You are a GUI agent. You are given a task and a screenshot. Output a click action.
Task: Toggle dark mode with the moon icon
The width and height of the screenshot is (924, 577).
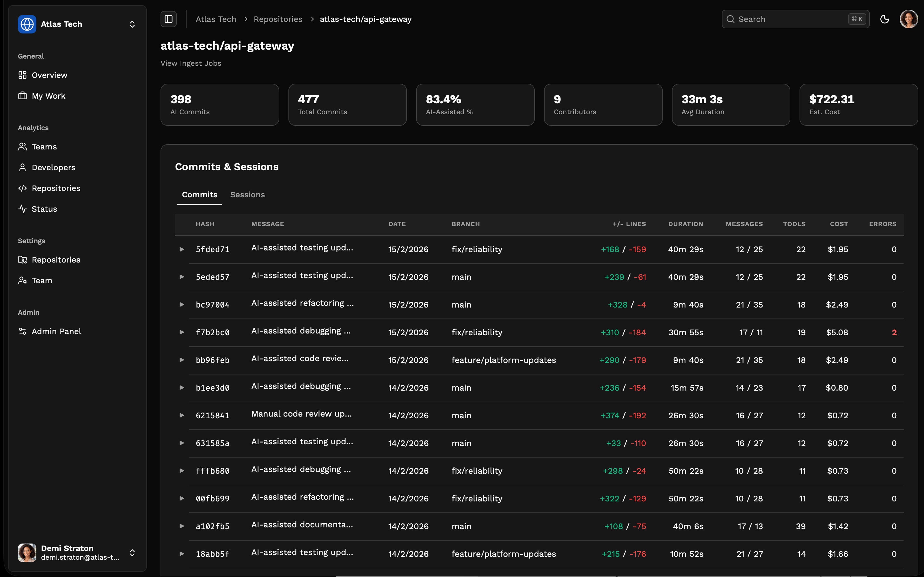point(885,19)
